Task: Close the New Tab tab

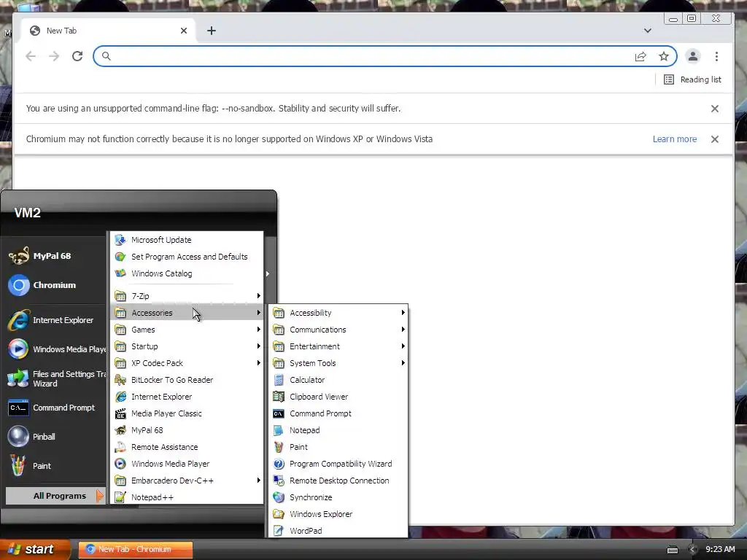Action: [x=184, y=31]
